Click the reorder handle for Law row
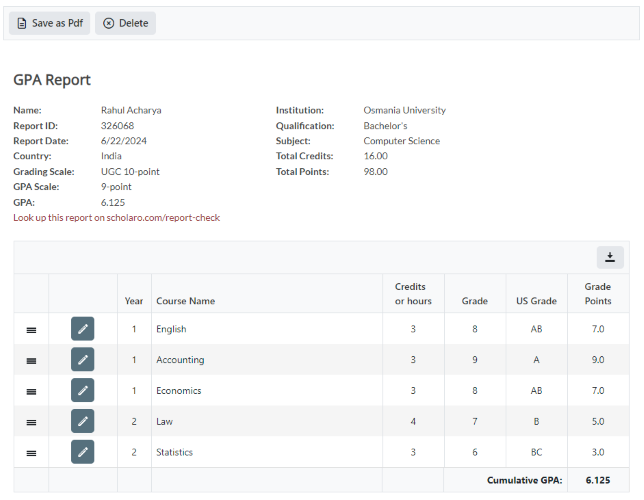Screen dimensions: 644x500 (x=31, y=423)
